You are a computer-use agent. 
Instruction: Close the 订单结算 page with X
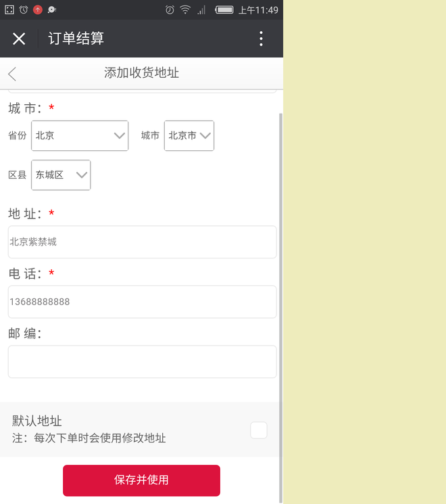(x=19, y=39)
